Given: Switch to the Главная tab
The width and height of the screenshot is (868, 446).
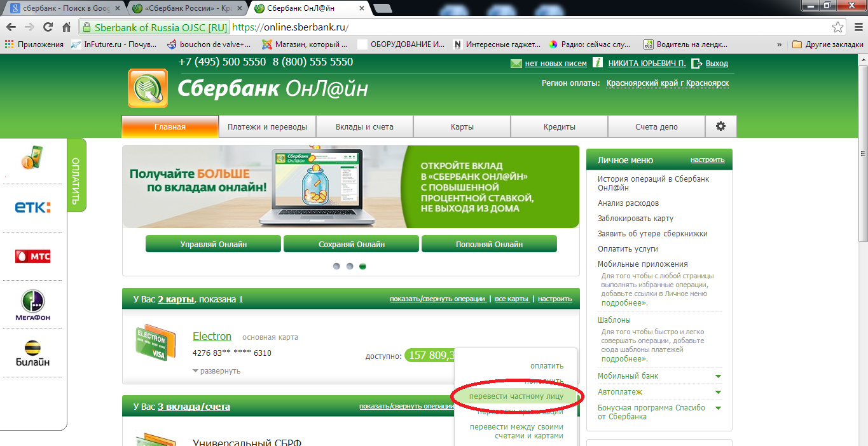Looking at the screenshot, I should pos(170,126).
